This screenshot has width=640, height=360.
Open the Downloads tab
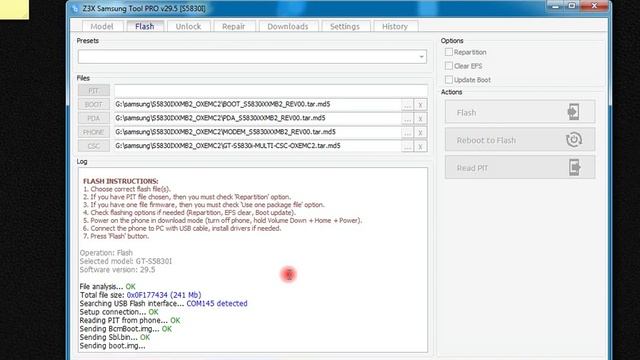click(288, 26)
